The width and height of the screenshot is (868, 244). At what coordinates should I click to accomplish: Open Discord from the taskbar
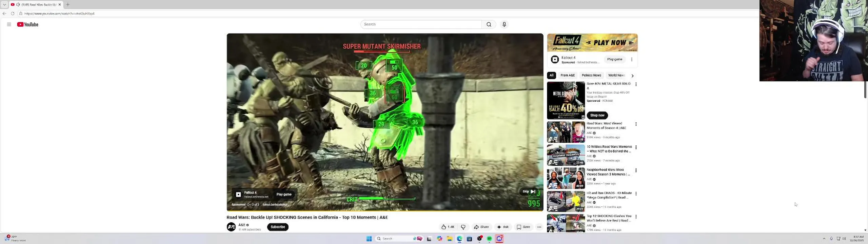click(499, 239)
